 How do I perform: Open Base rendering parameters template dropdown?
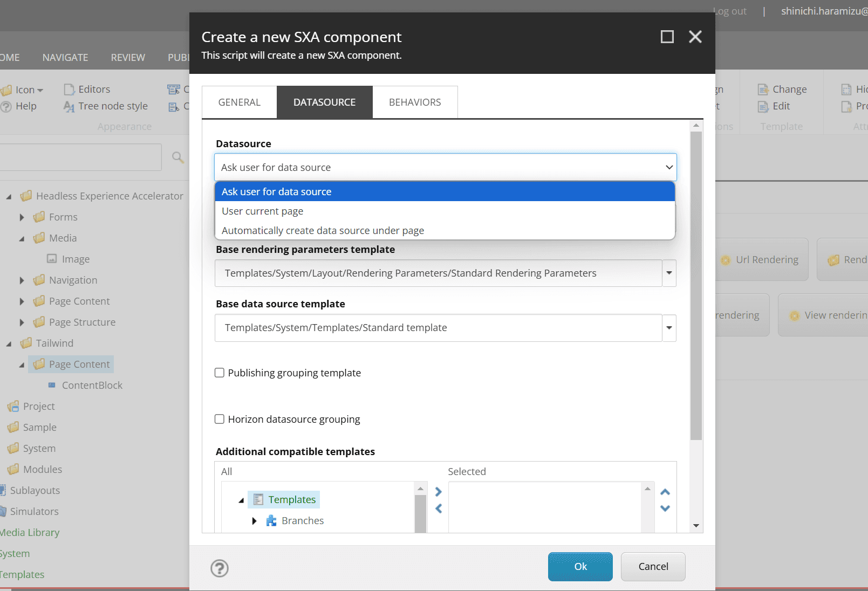coord(669,273)
